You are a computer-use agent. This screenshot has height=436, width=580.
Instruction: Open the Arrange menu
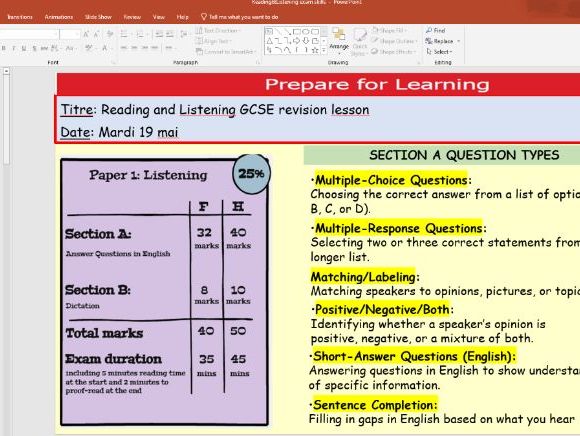click(x=339, y=41)
